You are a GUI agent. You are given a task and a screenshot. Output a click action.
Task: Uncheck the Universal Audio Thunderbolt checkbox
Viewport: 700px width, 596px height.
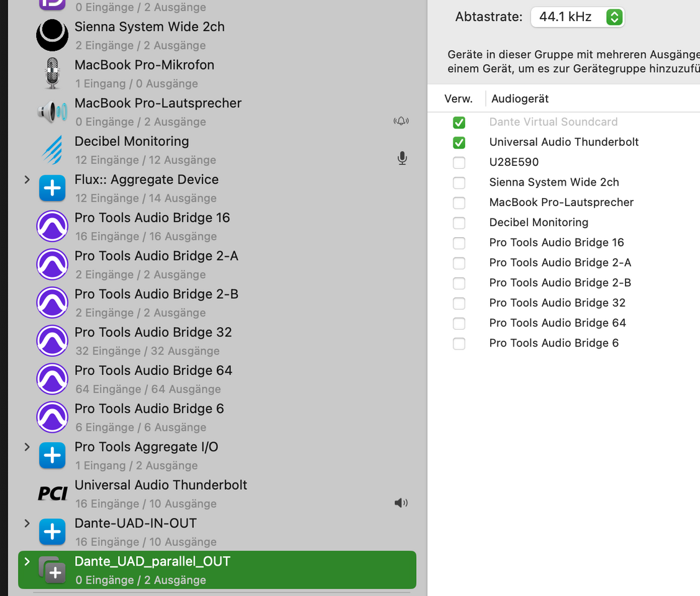[459, 142]
